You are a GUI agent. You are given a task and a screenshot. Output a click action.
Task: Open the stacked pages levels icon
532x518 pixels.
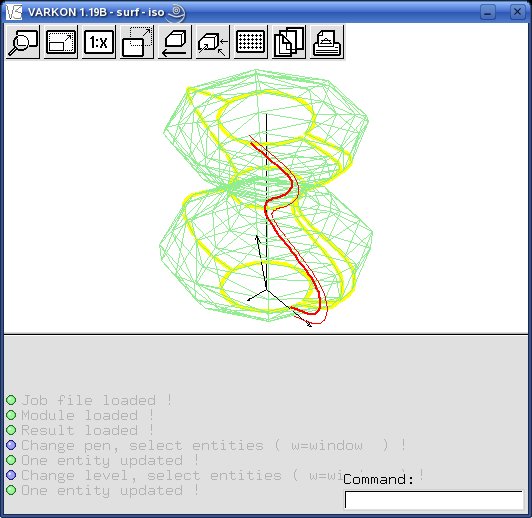coord(289,42)
